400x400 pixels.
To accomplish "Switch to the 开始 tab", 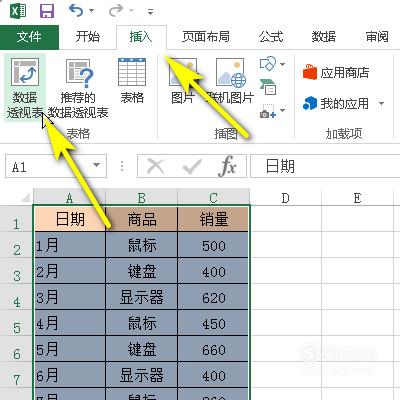I will 88,37.
